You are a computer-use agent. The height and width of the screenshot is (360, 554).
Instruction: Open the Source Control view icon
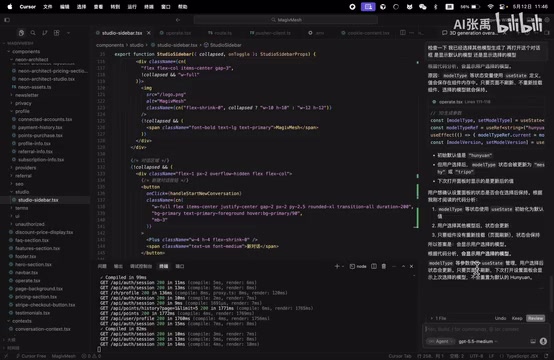(45, 33)
